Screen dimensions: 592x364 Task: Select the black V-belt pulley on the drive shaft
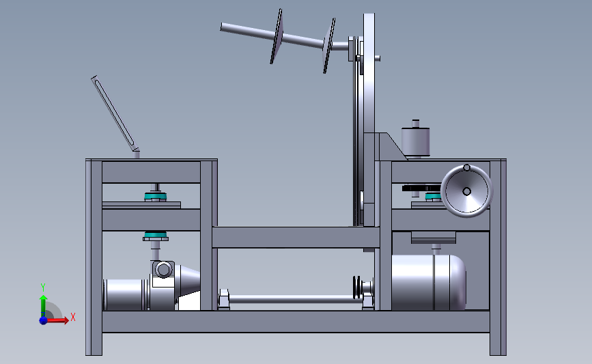click(357, 288)
